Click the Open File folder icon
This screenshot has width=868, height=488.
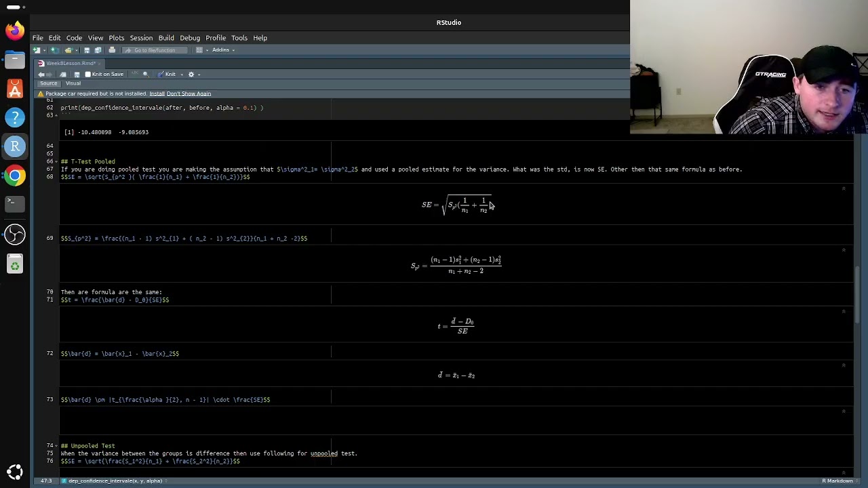[68, 50]
